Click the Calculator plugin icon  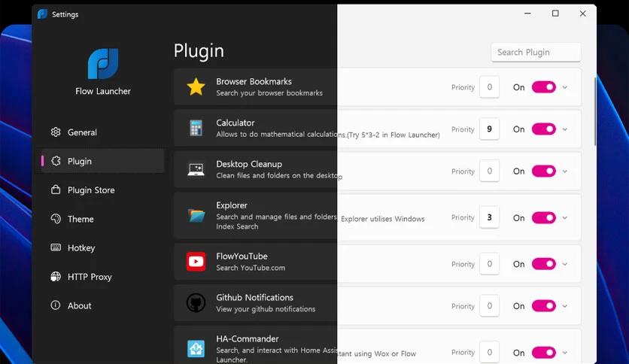tap(196, 129)
